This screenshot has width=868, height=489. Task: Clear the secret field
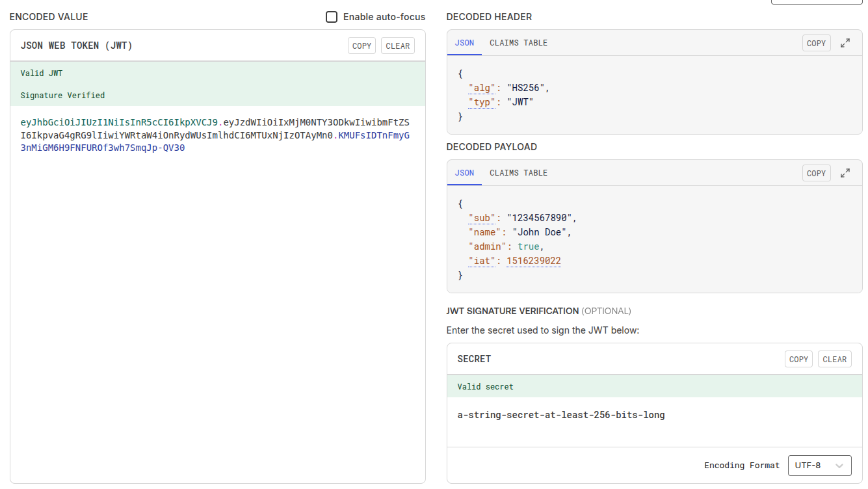point(834,359)
